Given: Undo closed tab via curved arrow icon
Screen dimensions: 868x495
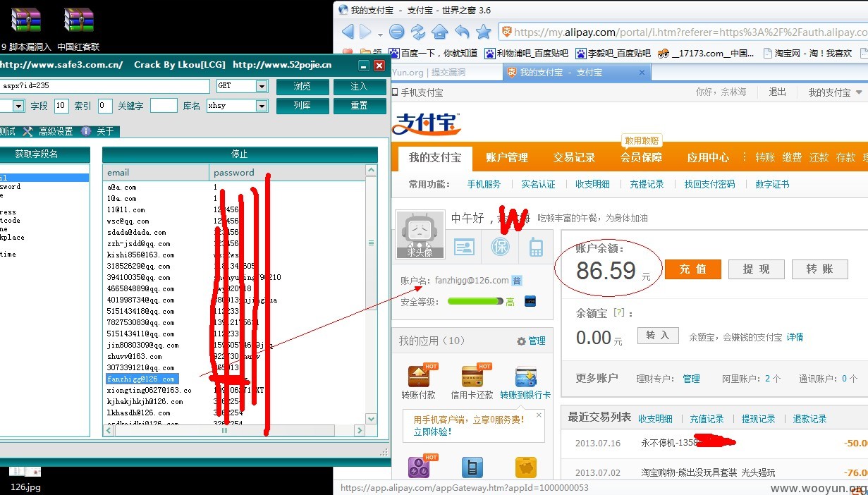Looking at the screenshot, I should [x=462, y=32].
